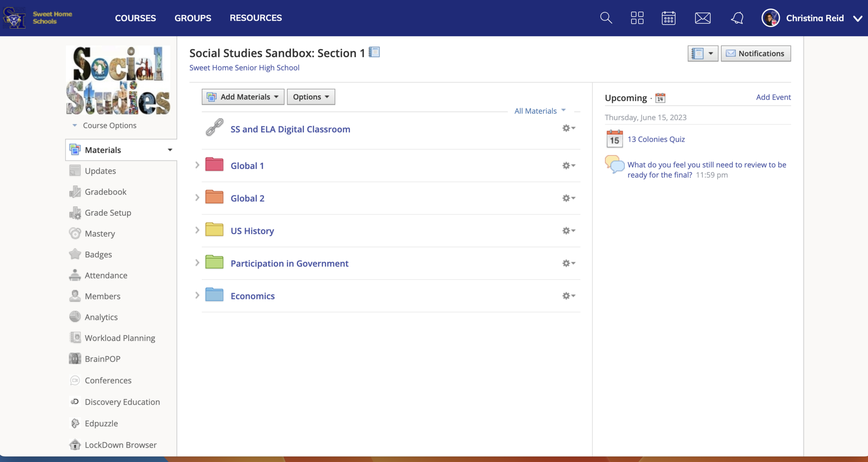The width and height of the screenshot is (868, 462).
Task: Open the messages envelope icon
Action: pos(703,18)
